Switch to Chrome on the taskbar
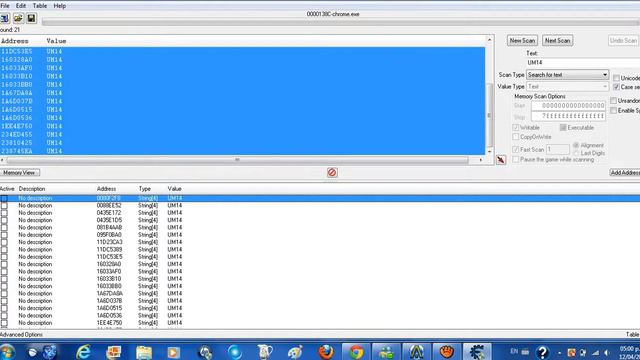The width and height of the screenshot is (640, 360). (356, 351)
